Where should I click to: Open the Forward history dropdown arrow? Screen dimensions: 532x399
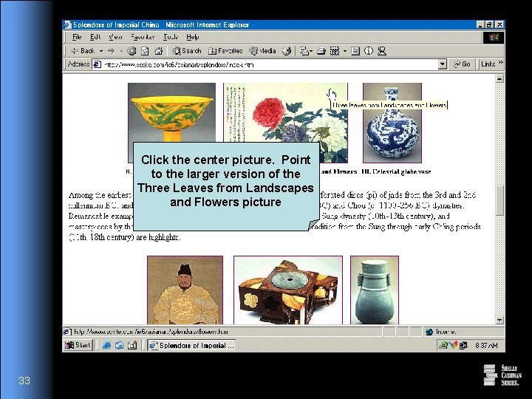(121, 51)
